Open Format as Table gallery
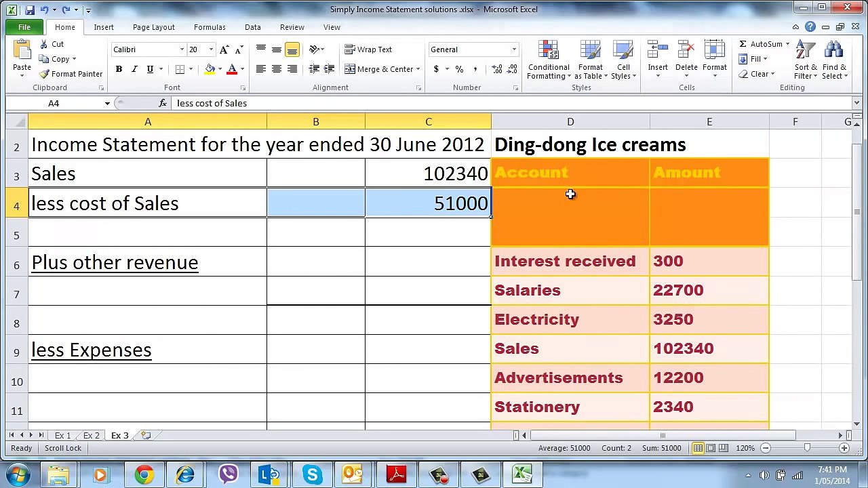 click(x=590, y=60)
